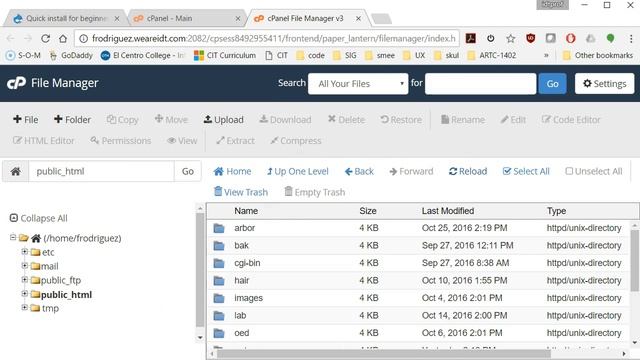The image size is (640, 360).
Task: Open the Code Editor tool
Action: point(571,120)
